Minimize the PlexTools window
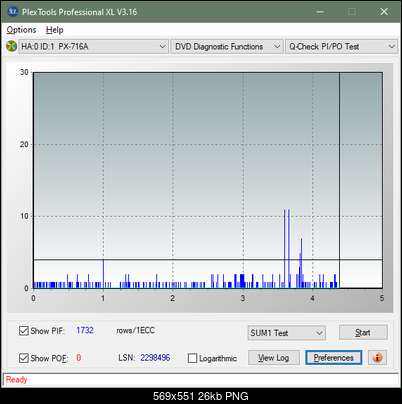 [320, 12]
